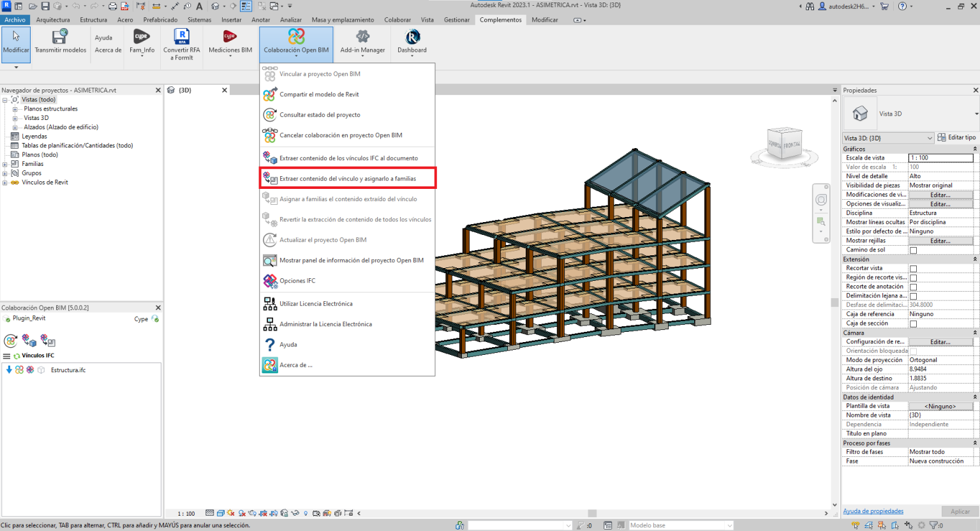
Task: Click the hamburger menu icon beside Vínculos IFC
Action: (x=6, y=356)
